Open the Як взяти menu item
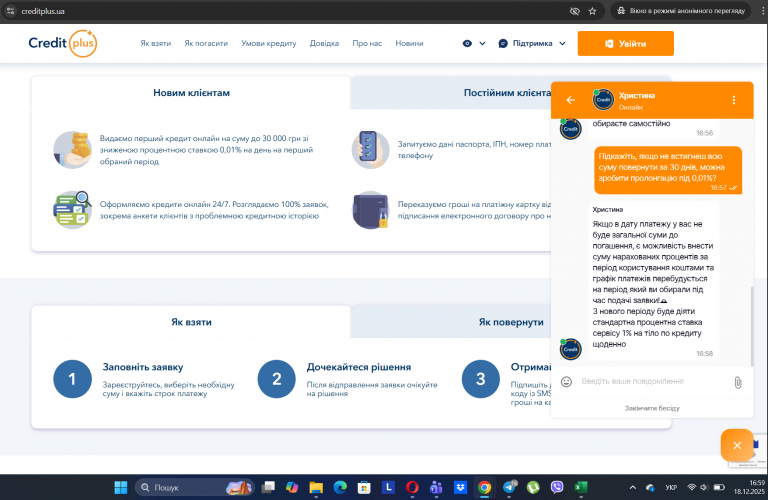 tap(156, 44)
